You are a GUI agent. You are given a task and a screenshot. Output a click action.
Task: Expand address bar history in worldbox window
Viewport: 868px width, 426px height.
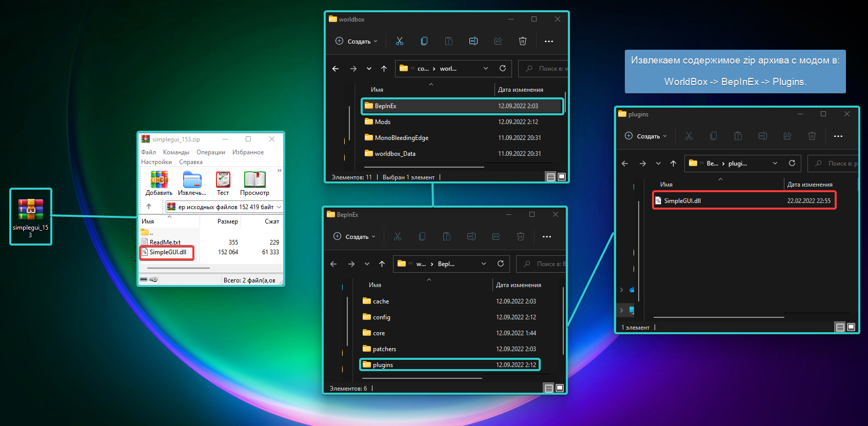pyautogui.click(x=486, y=68)
